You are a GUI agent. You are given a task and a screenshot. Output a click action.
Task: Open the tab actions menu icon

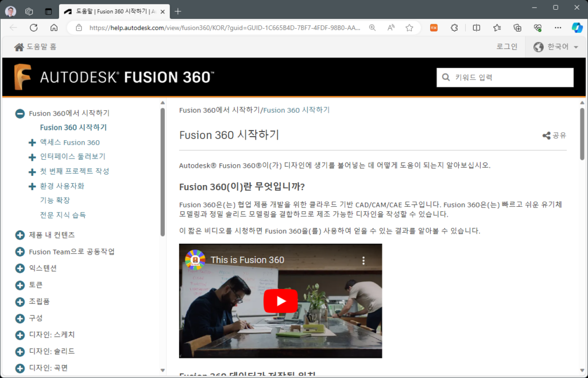(x=48, y=11)
